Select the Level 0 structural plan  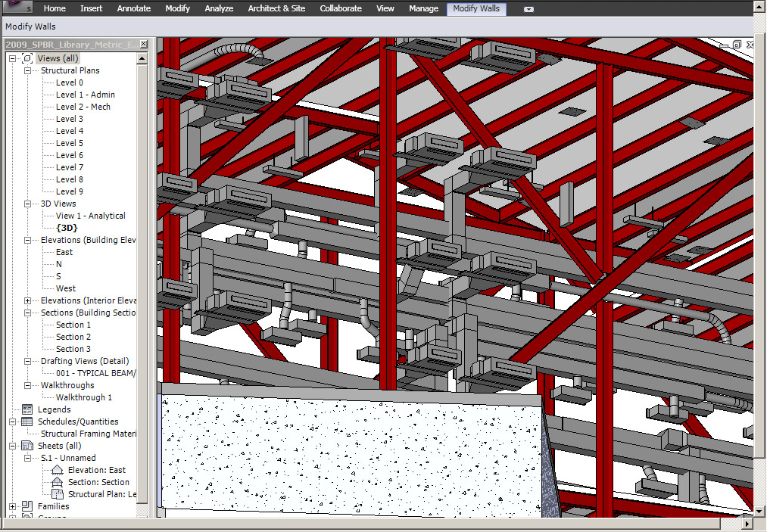(70, 82)
